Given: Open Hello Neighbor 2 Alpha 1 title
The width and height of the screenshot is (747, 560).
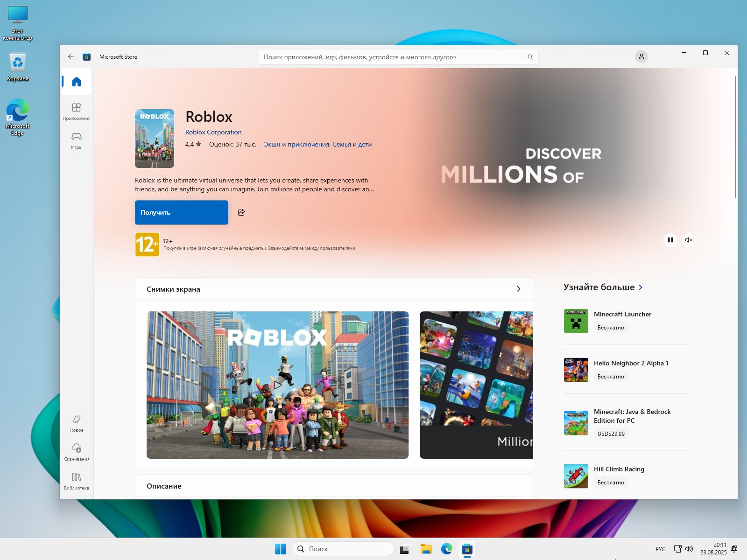Looking at the screenshot, I should pos(631,363).
